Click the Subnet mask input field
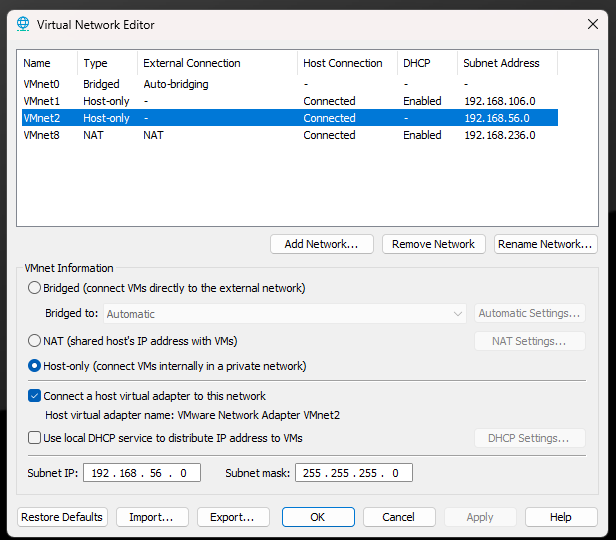The height and width of the screenshot is (540, 616). click(354, 473)
